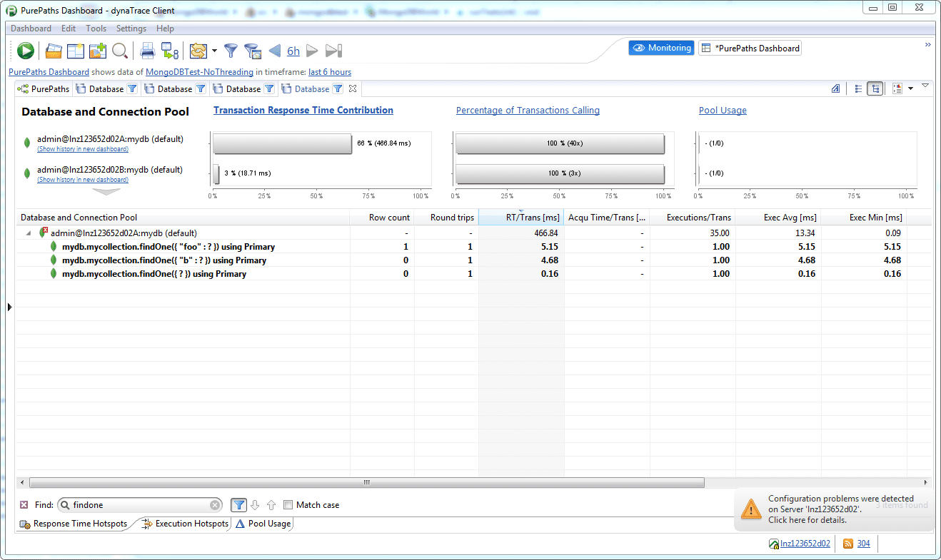Select the findOne({ ? }) query row
The width and height of the screenshot is (941, 560).
coord(473,274)
